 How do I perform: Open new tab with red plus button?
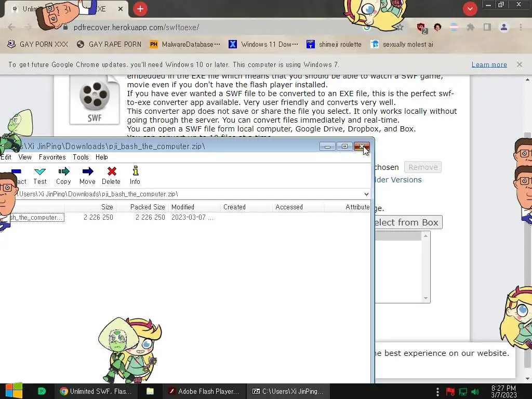click(140, 9)
